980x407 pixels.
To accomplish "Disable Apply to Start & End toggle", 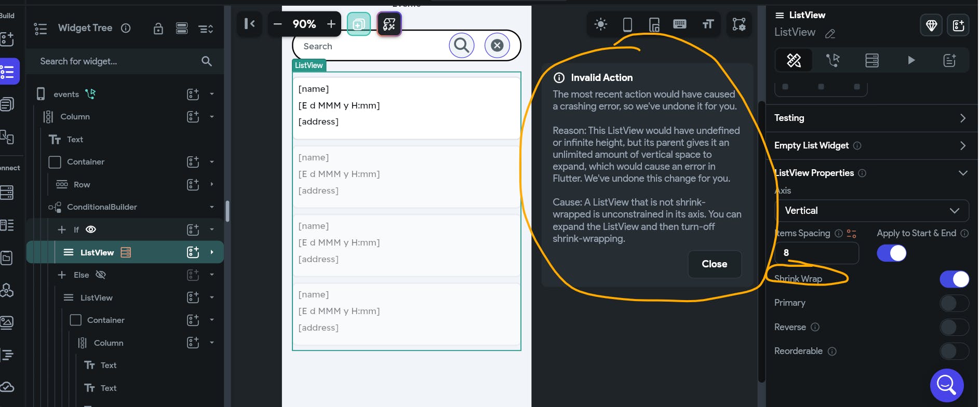I will tap(891, 253).
